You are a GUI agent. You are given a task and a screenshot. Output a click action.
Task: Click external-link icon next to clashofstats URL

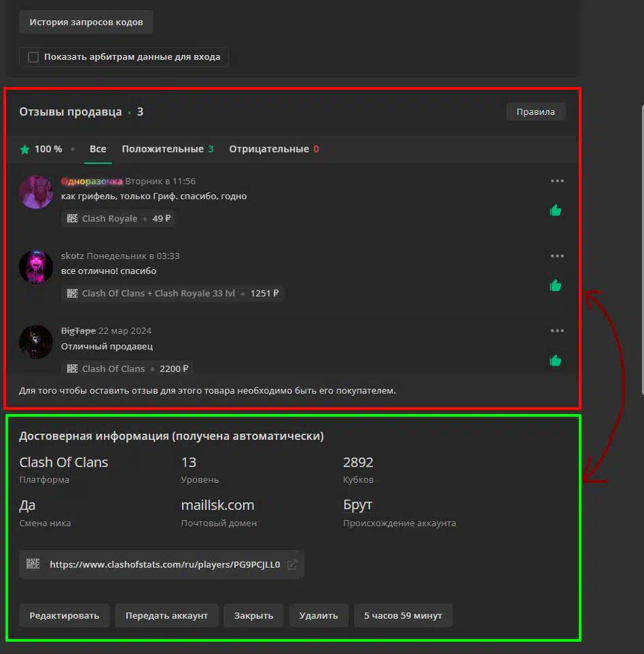(292, 564)
